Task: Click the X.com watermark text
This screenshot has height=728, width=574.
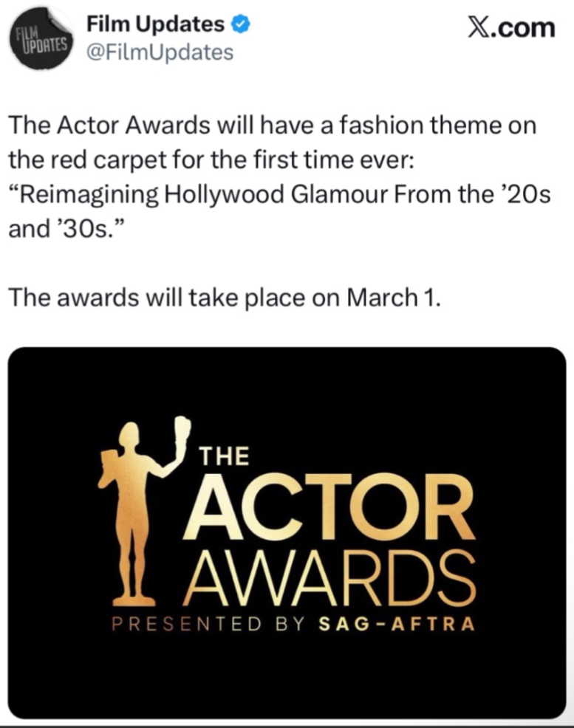Action: click(x=511, y=27)
